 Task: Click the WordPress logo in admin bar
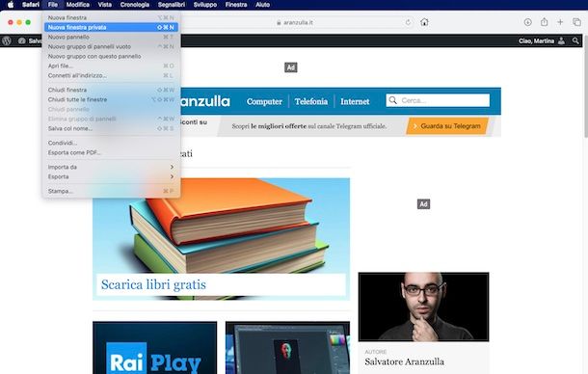[x=7, y=40]
